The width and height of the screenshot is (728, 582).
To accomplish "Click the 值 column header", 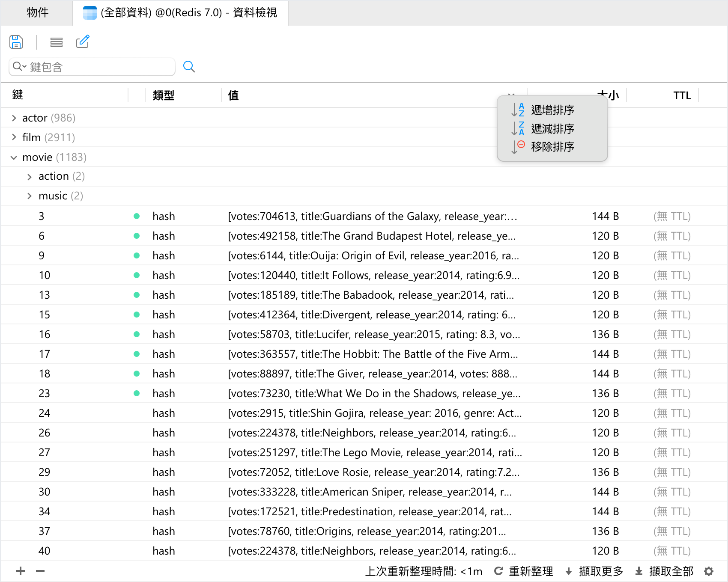I will (x=233, y=95).
